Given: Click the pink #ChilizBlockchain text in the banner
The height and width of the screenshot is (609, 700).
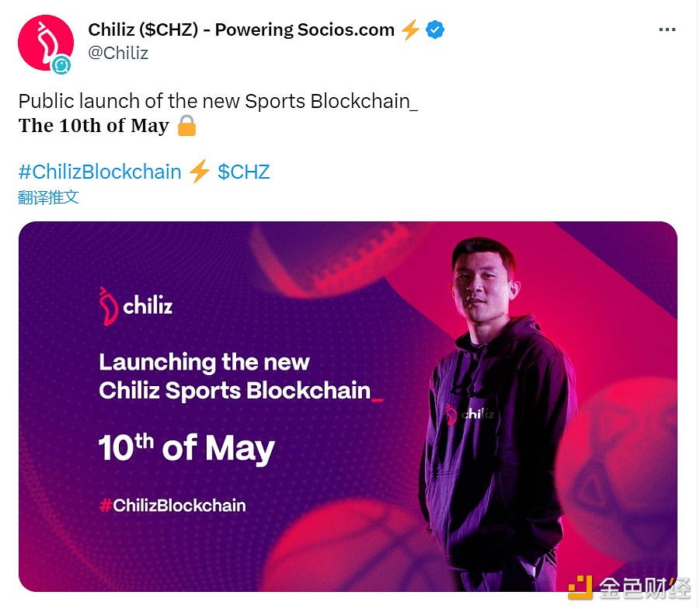Looking at the screenshot, I should (x=172, y=506).
